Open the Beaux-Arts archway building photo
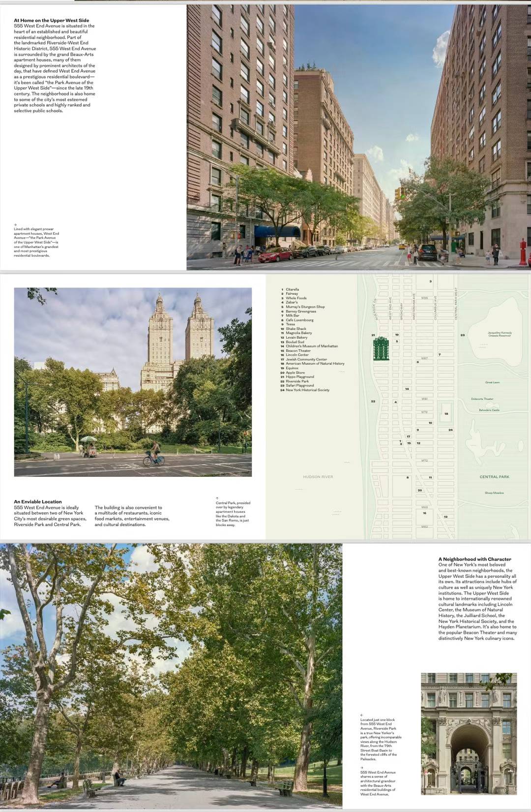531x812 pixels. coord(469,734)
